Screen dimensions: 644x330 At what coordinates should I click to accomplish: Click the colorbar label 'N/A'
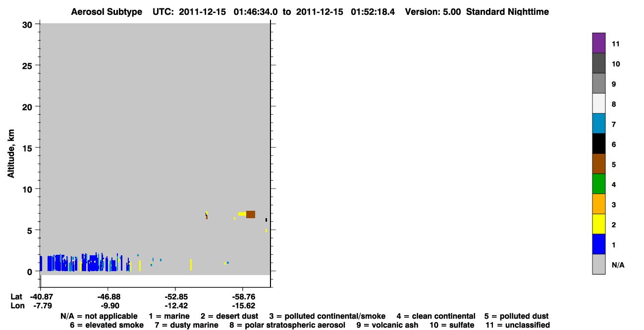618,265
